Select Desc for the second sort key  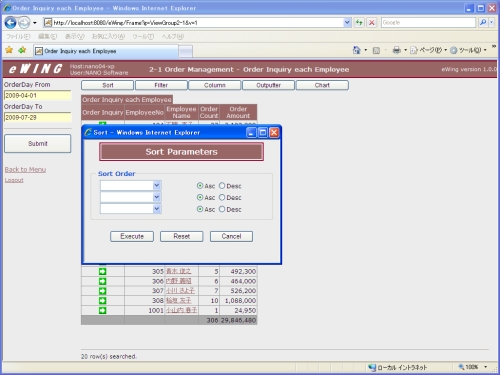coord(222,197)
